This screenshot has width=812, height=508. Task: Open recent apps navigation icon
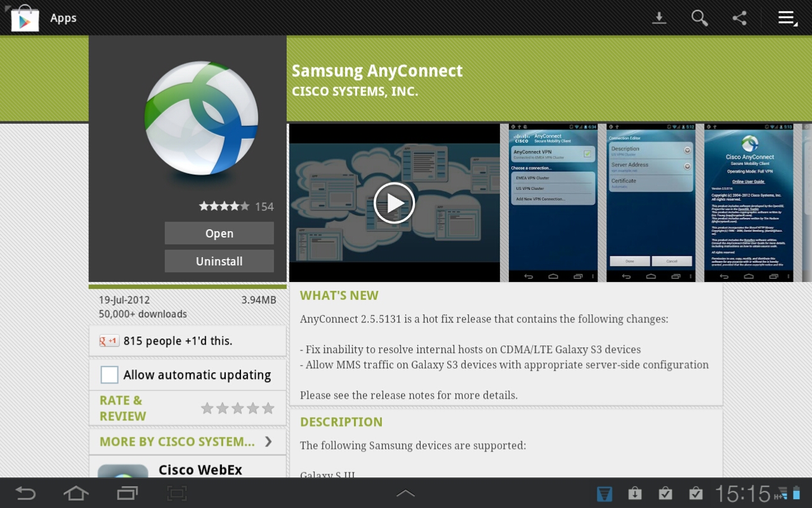coord(127,493)
